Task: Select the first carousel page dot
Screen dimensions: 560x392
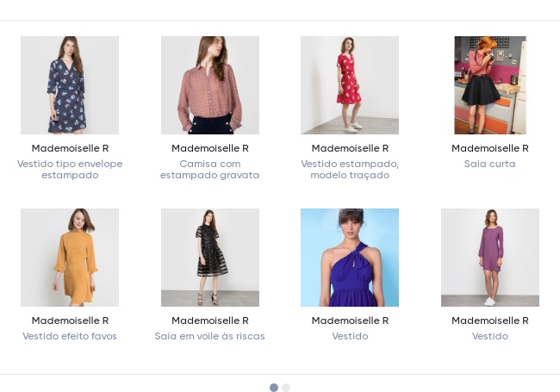Action: [x=274, y=388]
